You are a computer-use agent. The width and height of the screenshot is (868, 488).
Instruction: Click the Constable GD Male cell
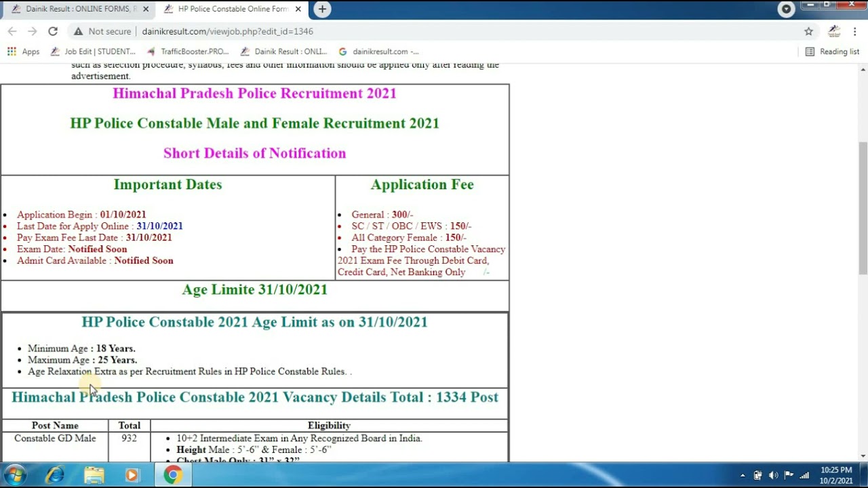click(55, 439)
